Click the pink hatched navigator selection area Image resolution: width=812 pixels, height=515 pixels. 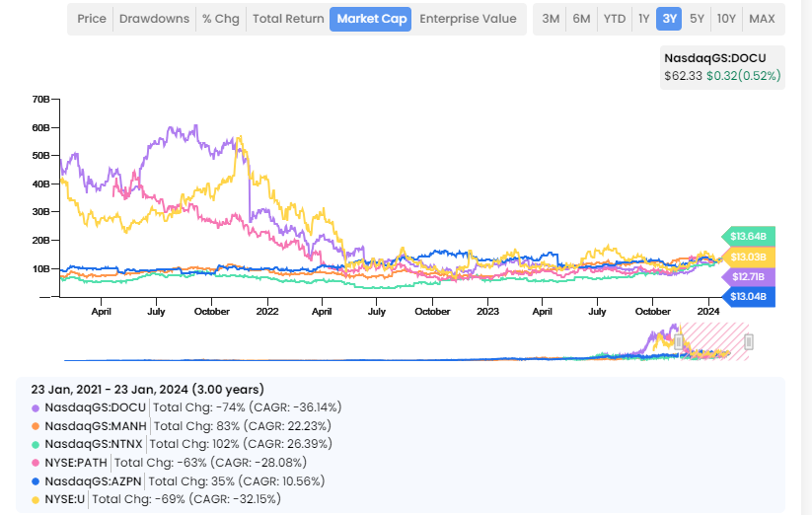pos(713,341)
